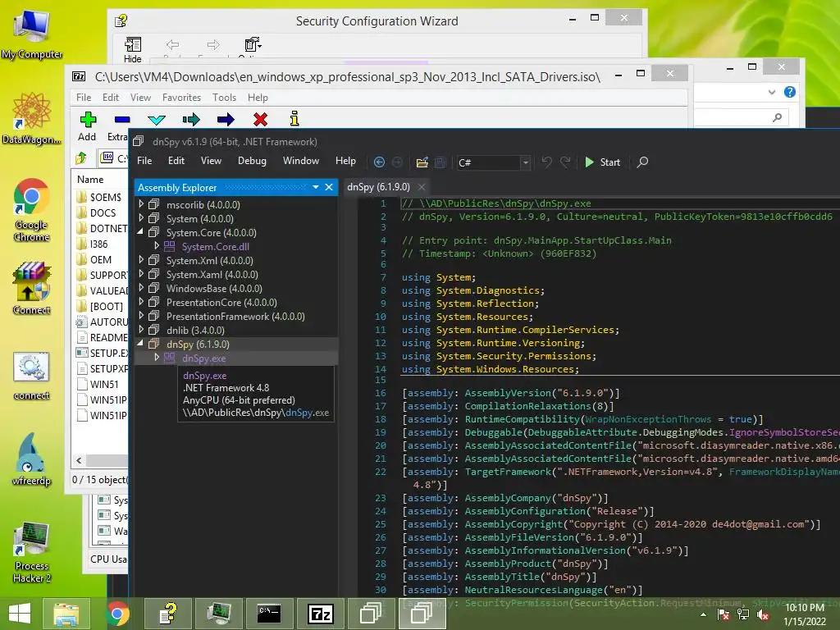Open dnSpy View menu
The height and width of the screenshot is (630, 840).
pyautogui.click(x=211, y=161)
